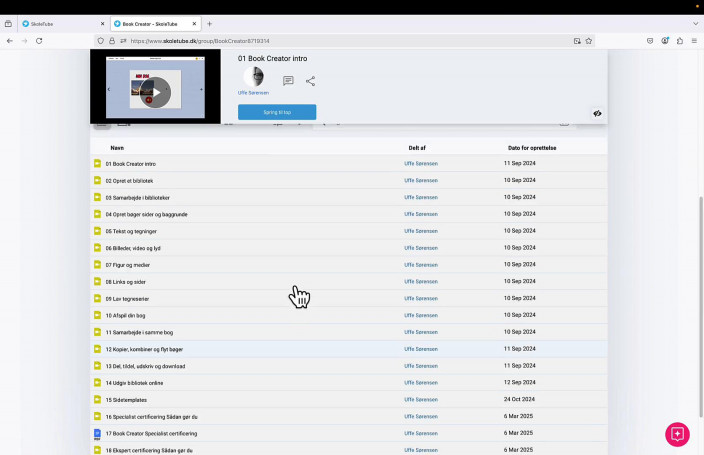The height and width of the screenshot is (455, 704).
Task: Open the pink feedback chat button
Action: [x=677, y=434]
